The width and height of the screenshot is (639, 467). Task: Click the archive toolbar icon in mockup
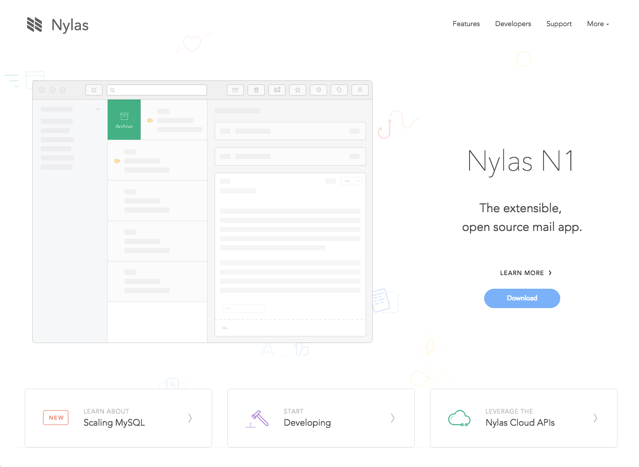coord(235,90)
